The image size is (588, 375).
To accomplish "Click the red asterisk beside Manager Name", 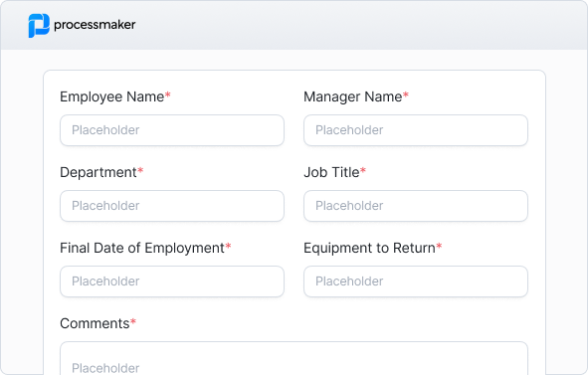I will click(x=406, y=95).
